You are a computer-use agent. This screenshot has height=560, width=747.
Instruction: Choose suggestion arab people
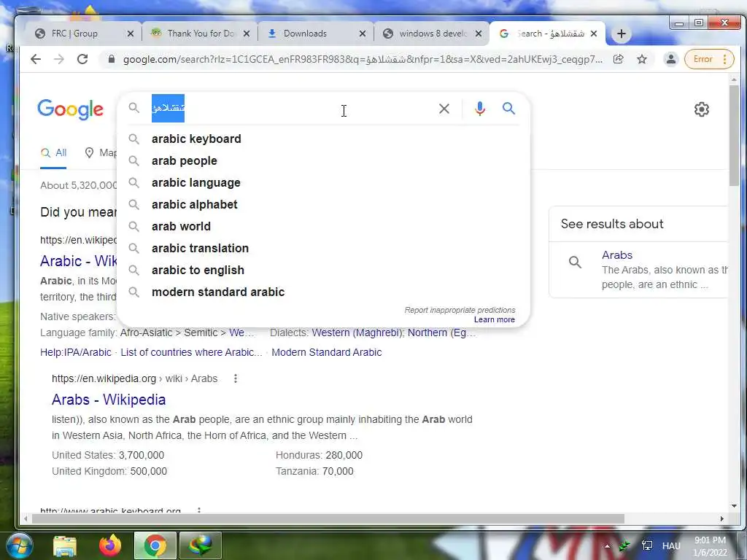click(323, 160)
